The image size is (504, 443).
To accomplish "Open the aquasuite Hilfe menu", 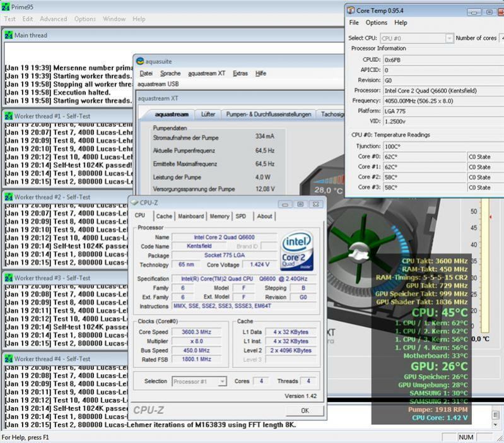I will pyautogui.click(x=261, y=73).
